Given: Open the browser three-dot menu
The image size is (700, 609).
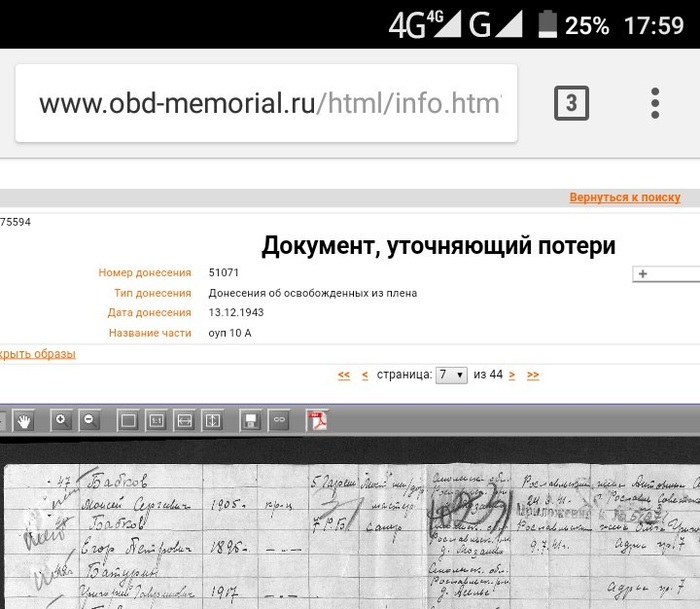Looking at the screenshot, I should coord(655,103).
